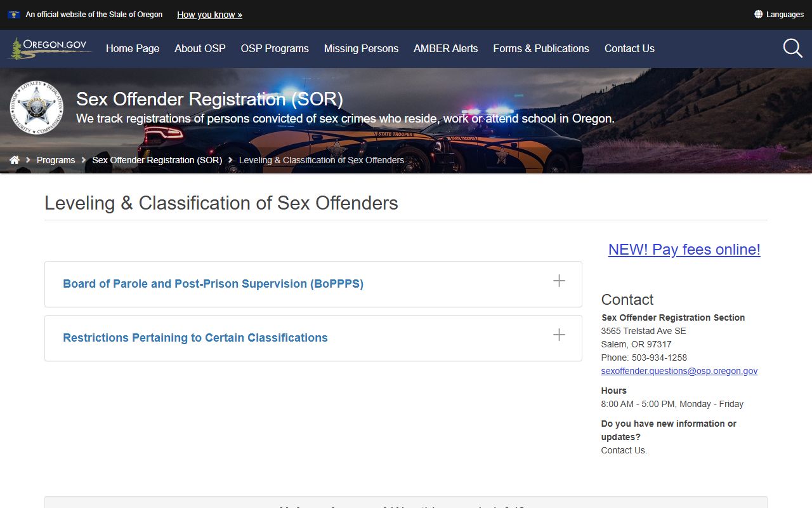The image size is (812, 508).
Task: Open the search magnifier icon
Action: [x=793, y=48]
